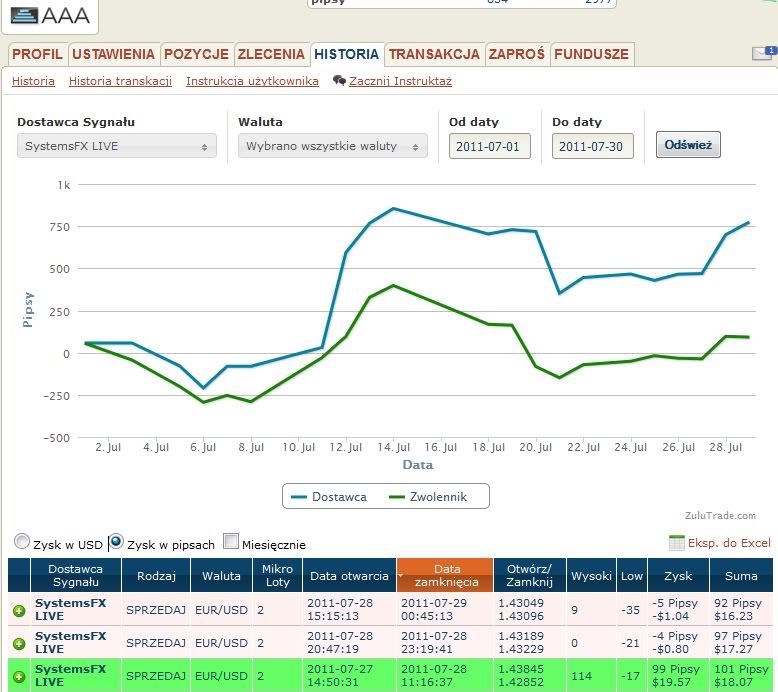
Task: Expand the green row closed 2011-07-28 11:16:37
Action: point(19,676)
